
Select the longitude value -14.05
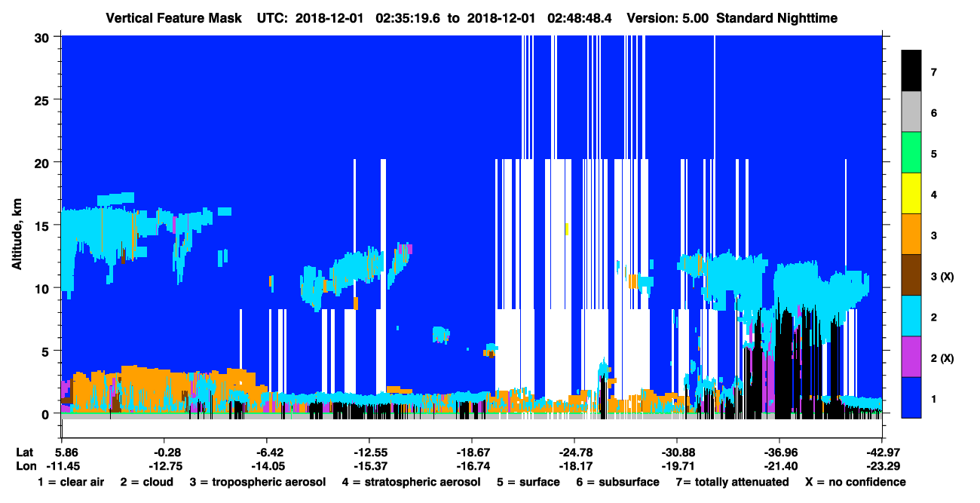(x=267, y=466)
